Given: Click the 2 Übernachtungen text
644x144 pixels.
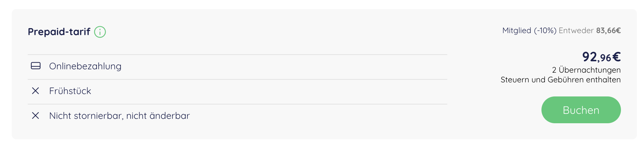Looking at the screenshot, I should 586,70.
